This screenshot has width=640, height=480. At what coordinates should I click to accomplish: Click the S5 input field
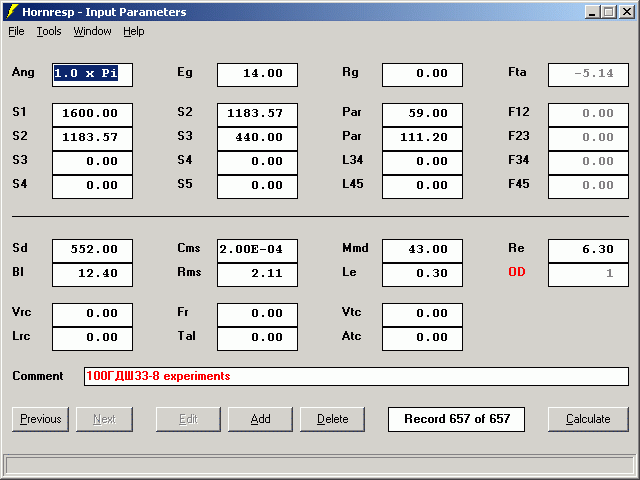258,187
